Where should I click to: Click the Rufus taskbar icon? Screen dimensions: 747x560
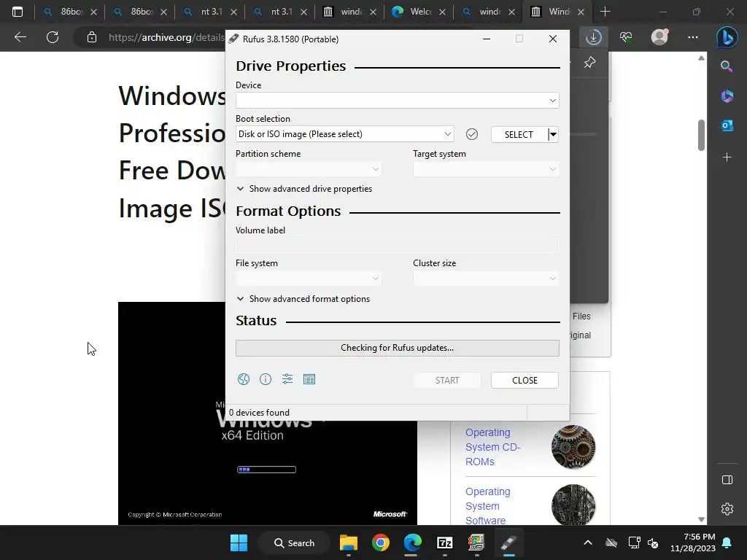508,542
